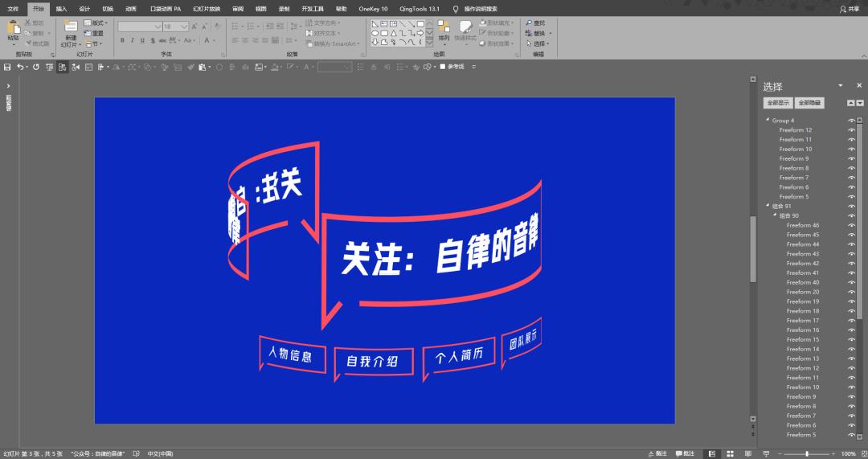The image size is (868, 459).
Task: Toggle visibility of Freeform 9 under Group 4
Action: point(851,158)
